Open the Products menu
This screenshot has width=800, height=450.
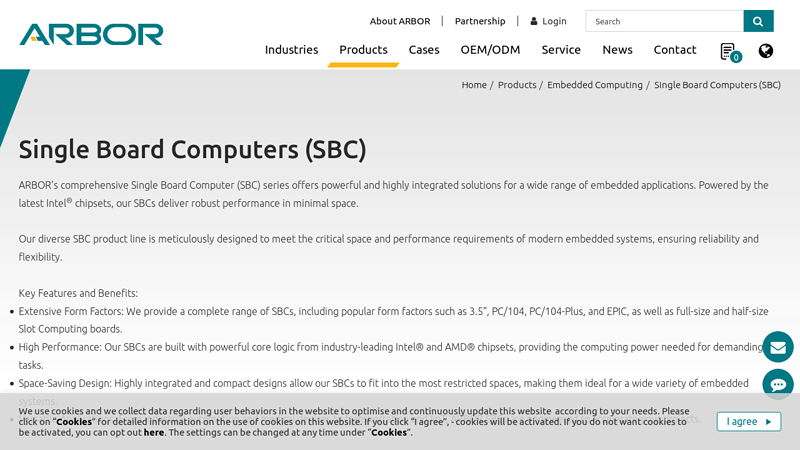(363, 49)
